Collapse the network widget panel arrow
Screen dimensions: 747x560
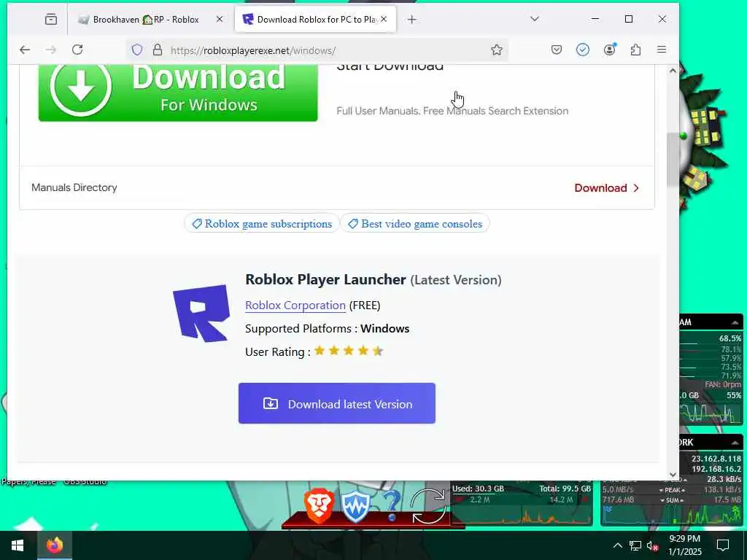coord(735,443)
